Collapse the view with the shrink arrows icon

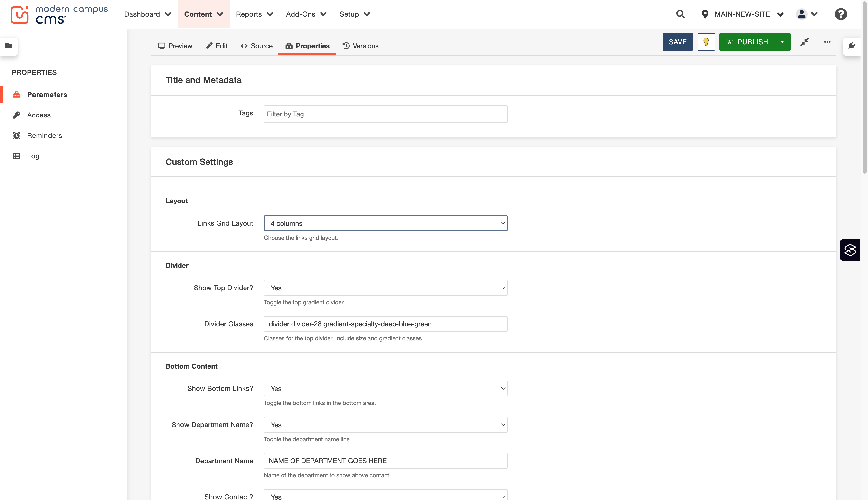[804, 42]
